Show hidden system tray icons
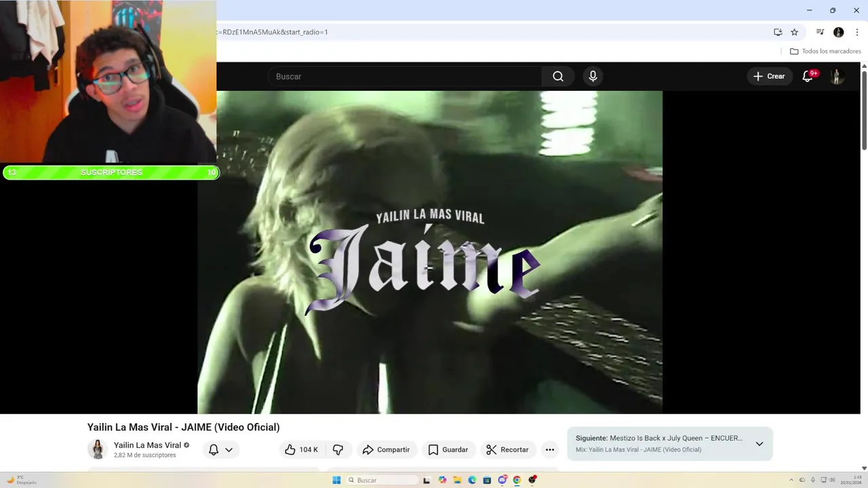The height and width of the screenshot is (488, 868). tap(791, 480)
